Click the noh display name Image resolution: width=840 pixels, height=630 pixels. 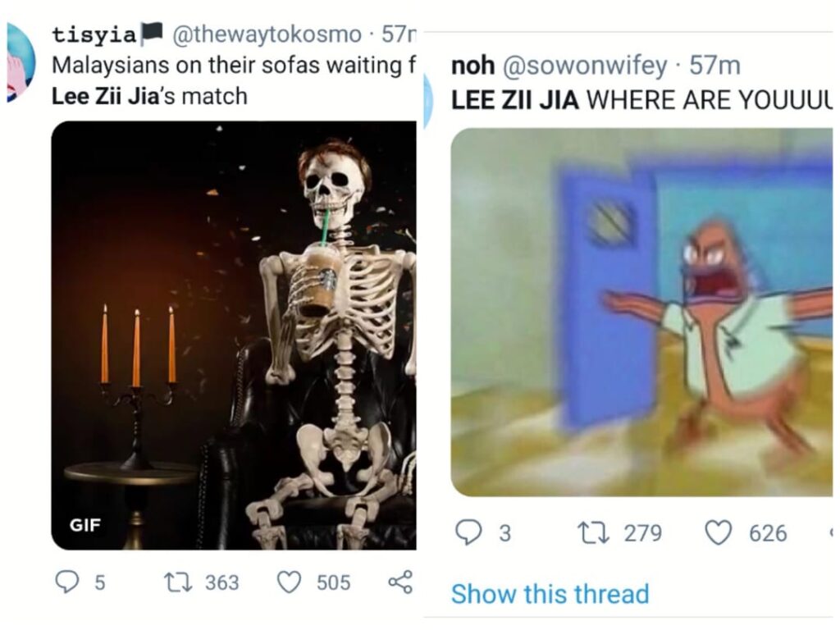(472, 66)
